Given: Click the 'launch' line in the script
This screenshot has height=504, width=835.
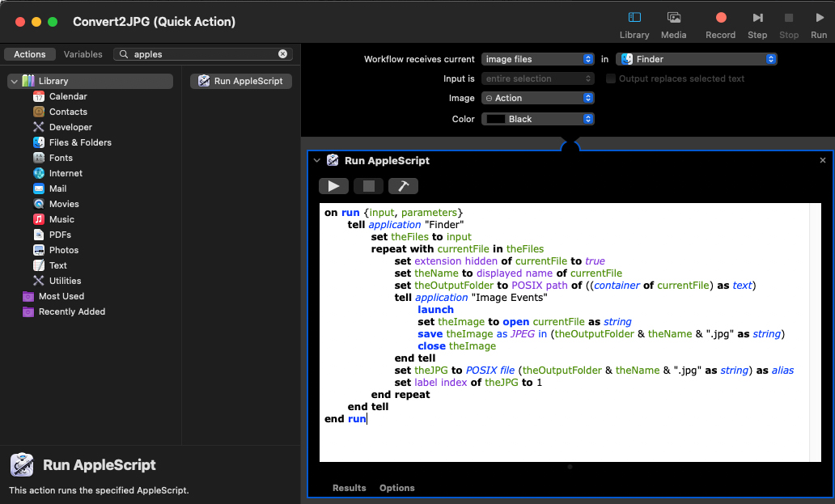Looking at the screenshot, I should (x=435, y=310).
